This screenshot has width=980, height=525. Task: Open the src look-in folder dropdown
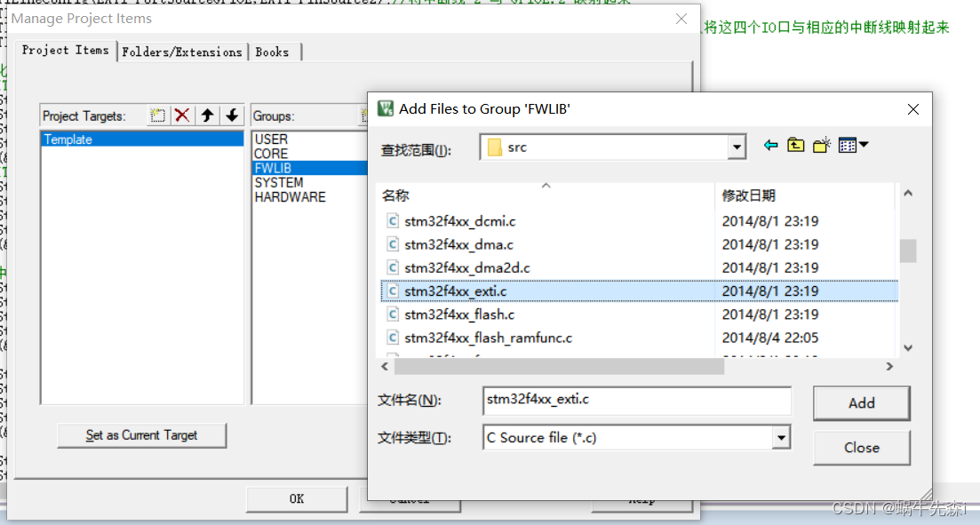click(737, 147)
